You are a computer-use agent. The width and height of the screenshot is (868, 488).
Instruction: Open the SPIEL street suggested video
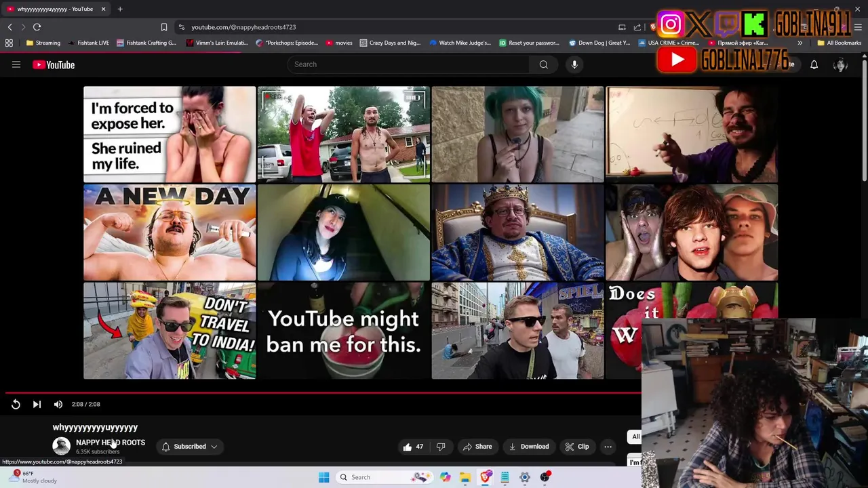[517, 331]
